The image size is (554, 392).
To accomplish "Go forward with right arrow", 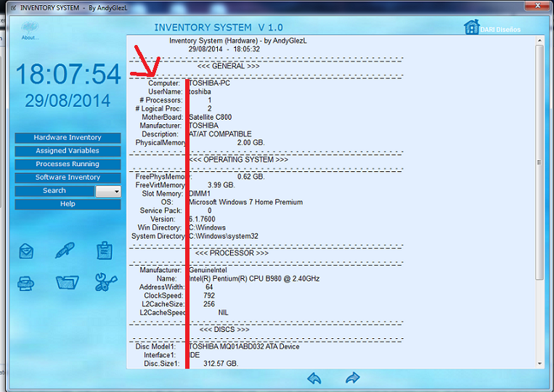I will 353,378.
